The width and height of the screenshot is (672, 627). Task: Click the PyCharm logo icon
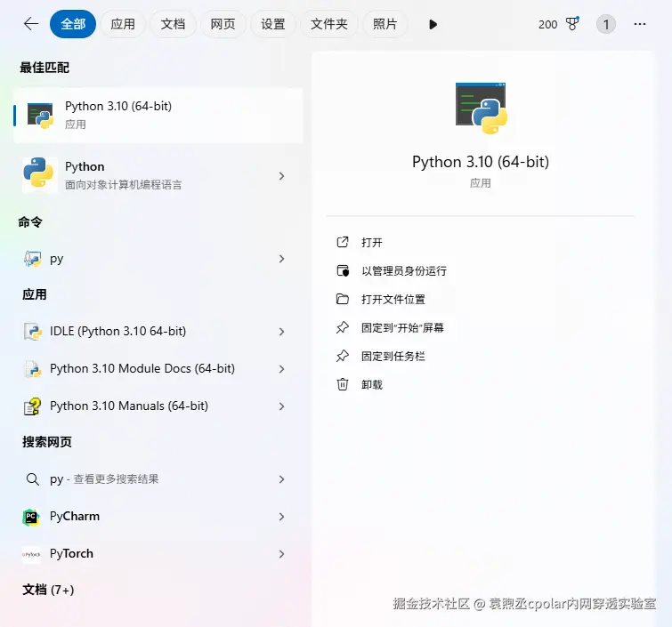(31, 517)
